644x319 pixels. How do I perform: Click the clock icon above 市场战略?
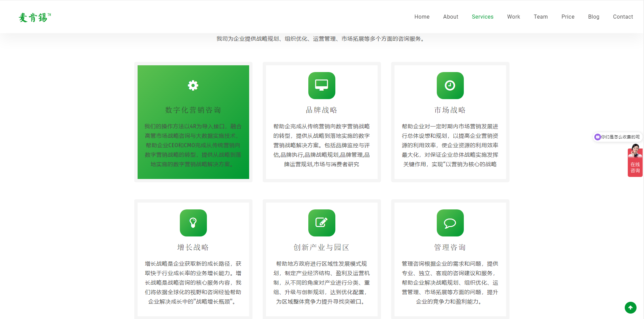point(450,85)
